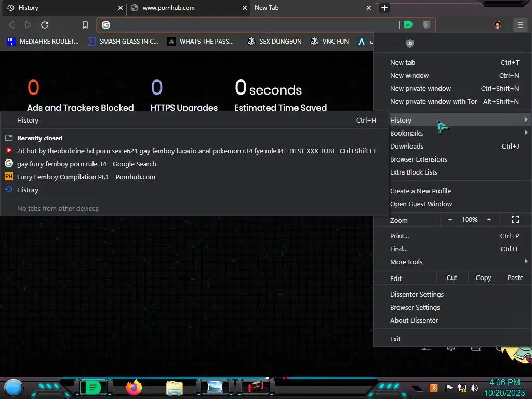
Task: Click the Paste button
Action: pyautogui.click(x=515, y=278)
